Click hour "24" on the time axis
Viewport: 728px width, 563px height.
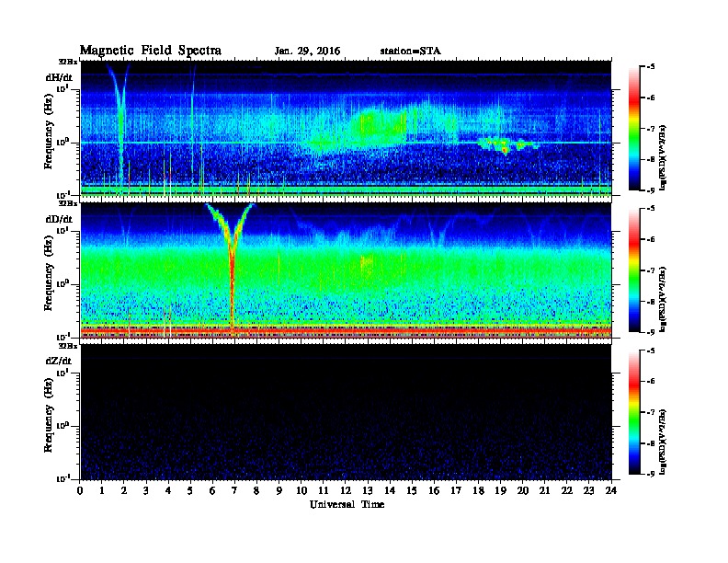tap(611, 490)
